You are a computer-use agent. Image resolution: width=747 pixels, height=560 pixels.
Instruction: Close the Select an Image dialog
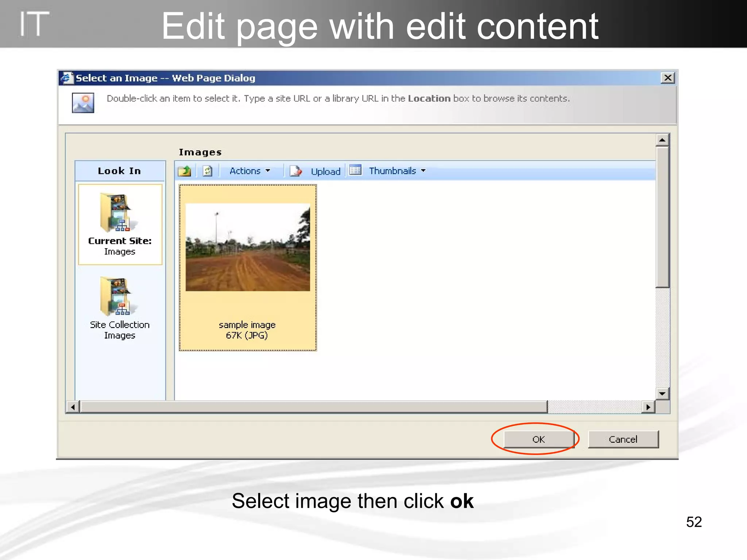[667, 78]
